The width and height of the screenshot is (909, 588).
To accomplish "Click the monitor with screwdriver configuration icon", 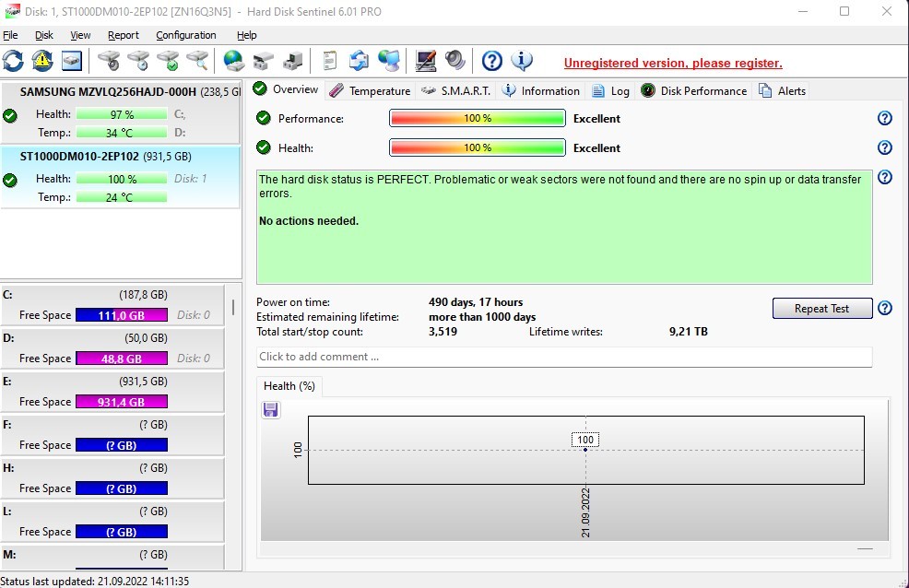I will [x=426, y=61].
